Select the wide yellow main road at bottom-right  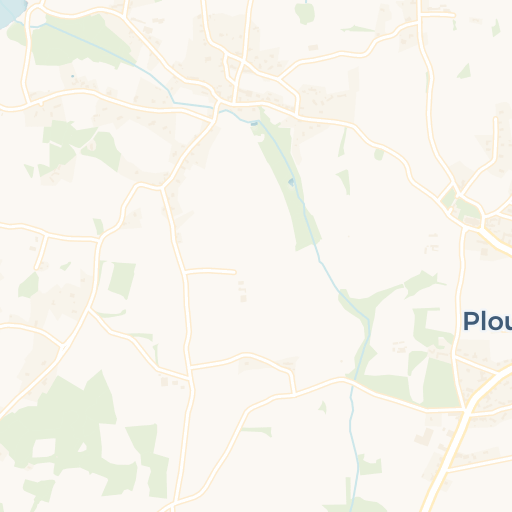(x=467, y=433)
